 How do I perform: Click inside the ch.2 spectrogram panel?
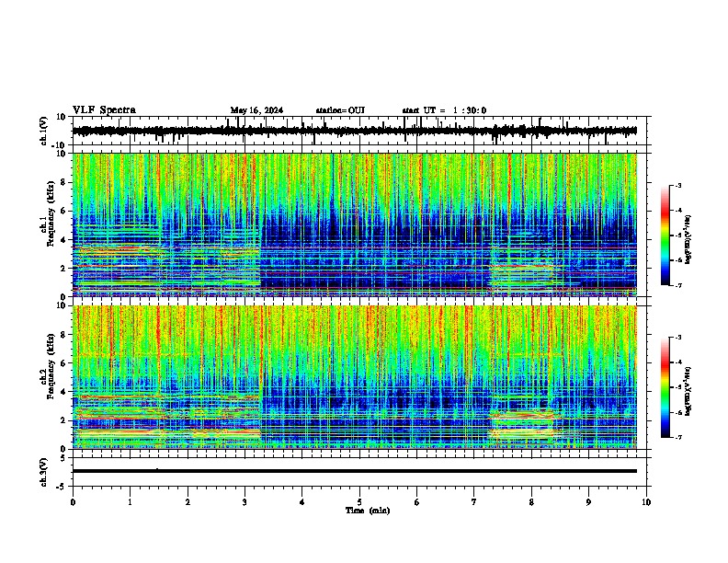pos(355,377)
